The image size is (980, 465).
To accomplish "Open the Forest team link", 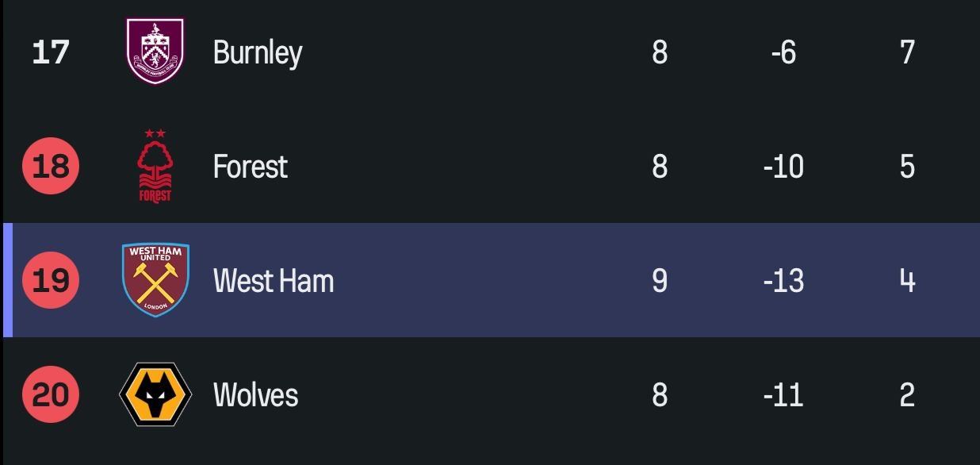I will [x=251, y=167].
